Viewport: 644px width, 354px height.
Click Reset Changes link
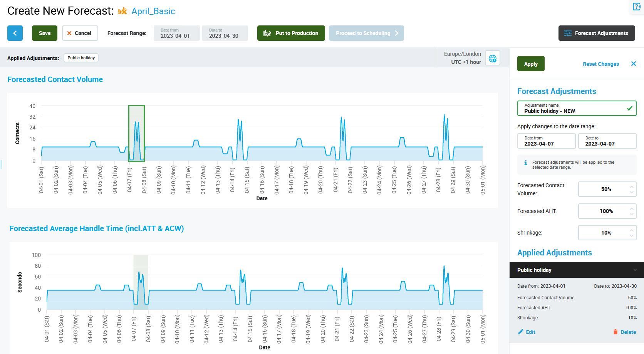pos(600,64)
